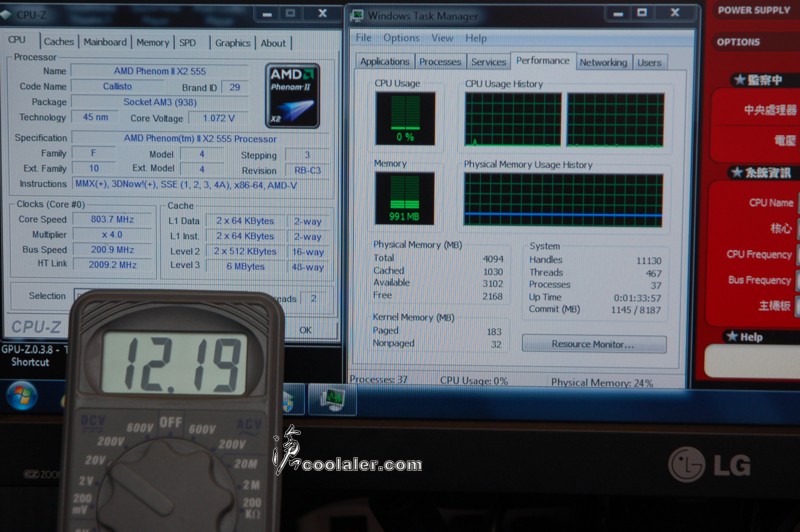
Task: Click the Technology value 45 nm
Action: click(x=95, y=117)
